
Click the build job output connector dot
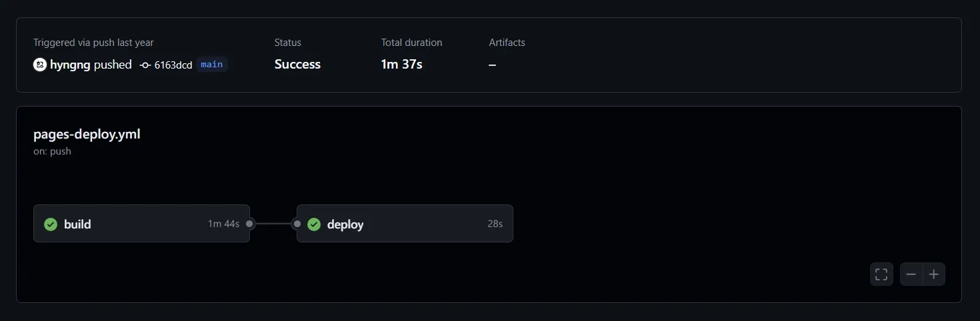click(x=250, y=224)
